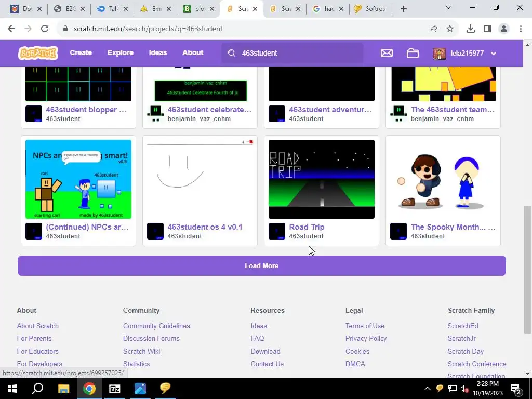Open the NPCs are getting smart thumbnail
The image size is (532, 399).
[x=78, y=179]
